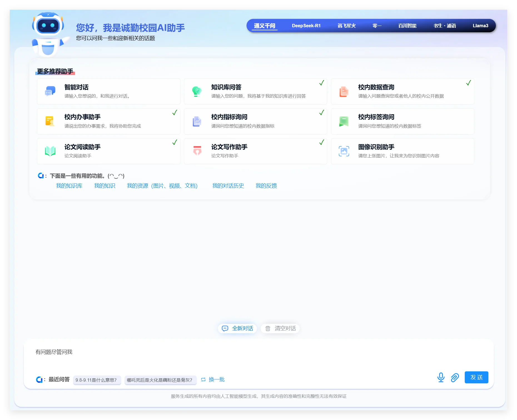Toggle the checkmark on 校内数据查询 card

coord(468,83)
